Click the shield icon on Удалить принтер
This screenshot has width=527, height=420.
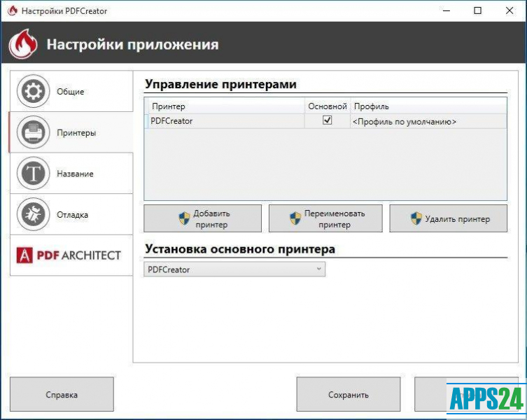(x=416, y=218)
